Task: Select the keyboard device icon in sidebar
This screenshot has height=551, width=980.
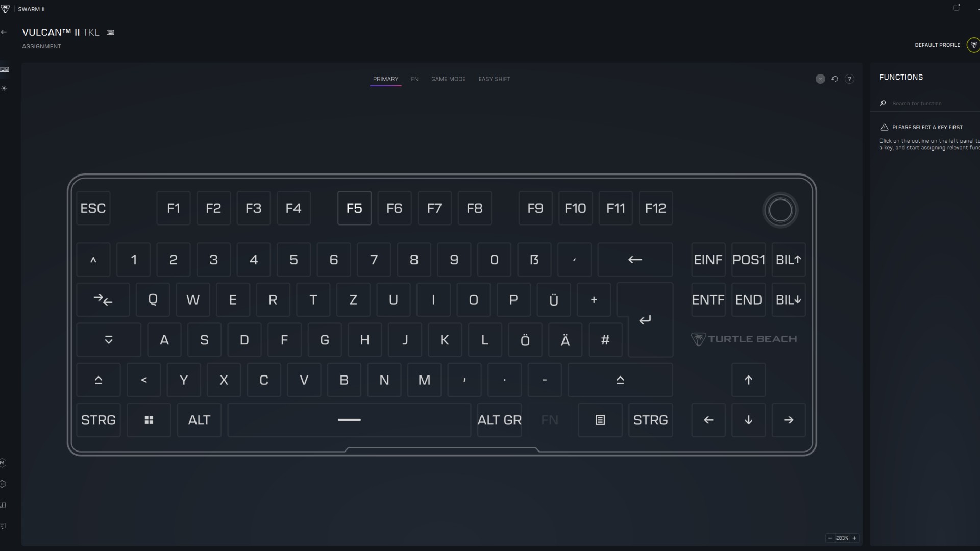Action: [x=5, y=69]
